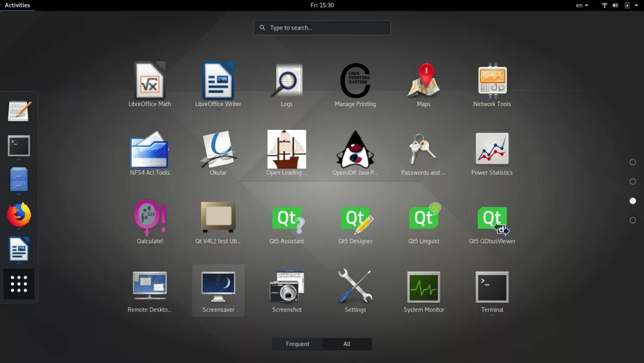The height and width of the screenshot is (363, 644).
Task: Switch to the All apps view
Action: 347,344
